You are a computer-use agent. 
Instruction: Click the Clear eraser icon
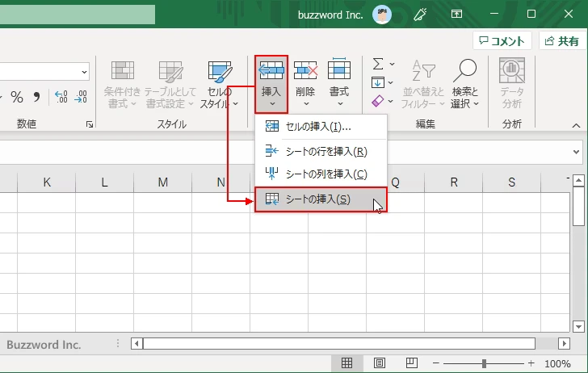click(378, 101)
